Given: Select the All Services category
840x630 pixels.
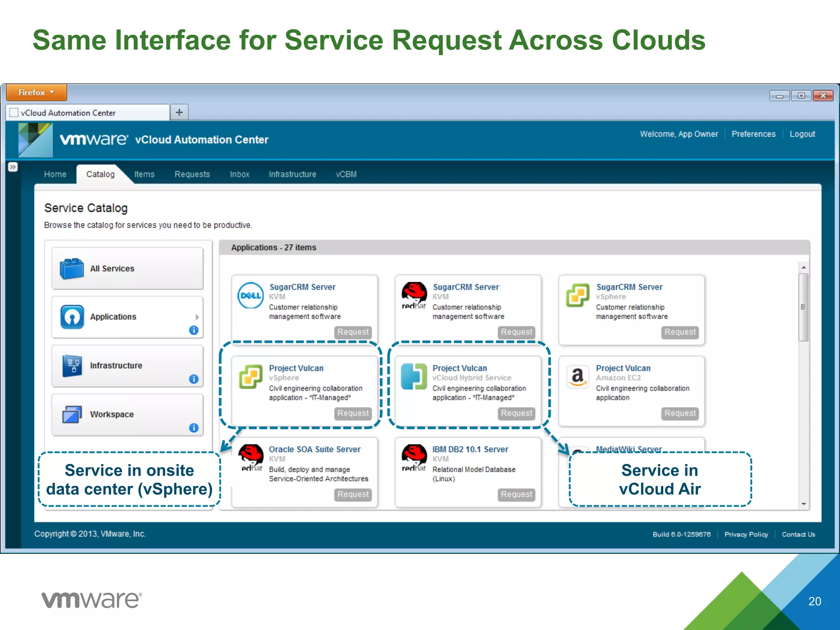Looking at the screenshot, I should coord(128,268).
